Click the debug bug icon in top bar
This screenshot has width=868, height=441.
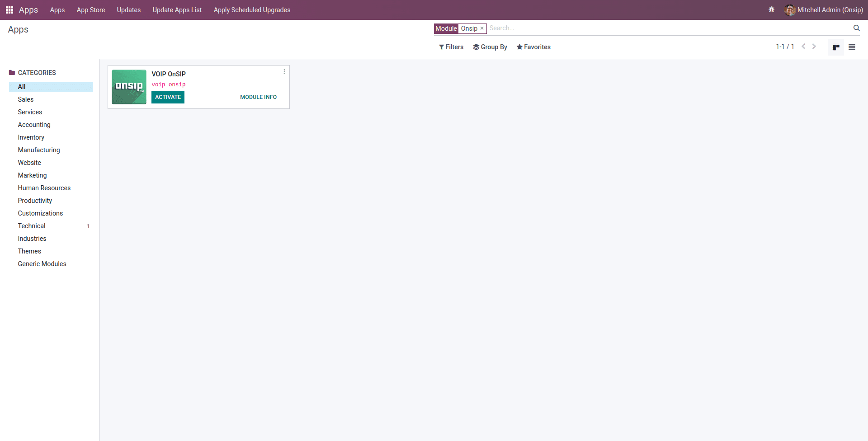pyautogui.click(x=771, y=9)
